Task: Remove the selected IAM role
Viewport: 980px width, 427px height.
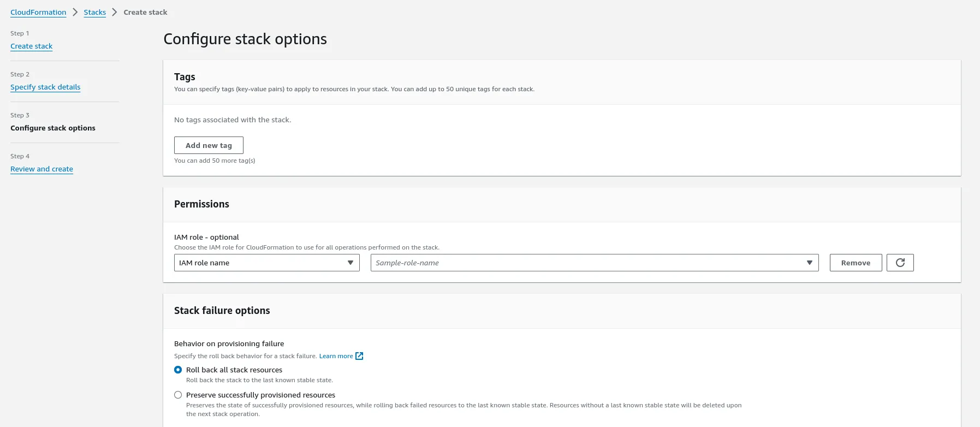Action: pyautogui.click(x=856, y=263)
